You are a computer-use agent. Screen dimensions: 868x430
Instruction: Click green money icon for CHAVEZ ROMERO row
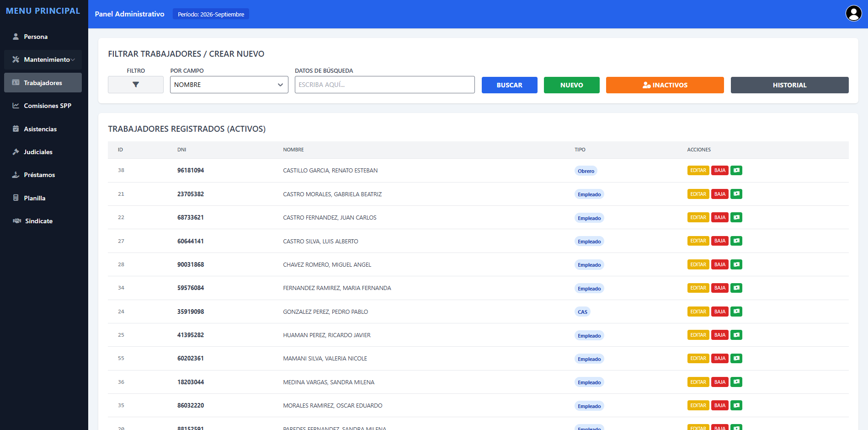tap(736, 264)
